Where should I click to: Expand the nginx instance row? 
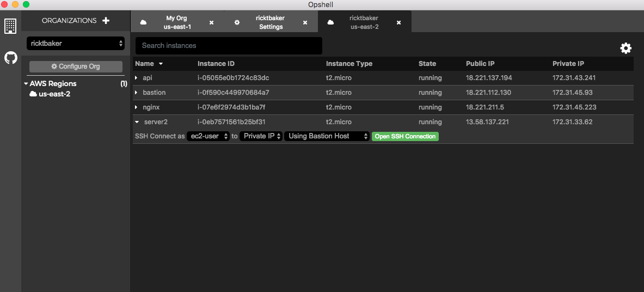pyautogui.click(x=136, y=107)
